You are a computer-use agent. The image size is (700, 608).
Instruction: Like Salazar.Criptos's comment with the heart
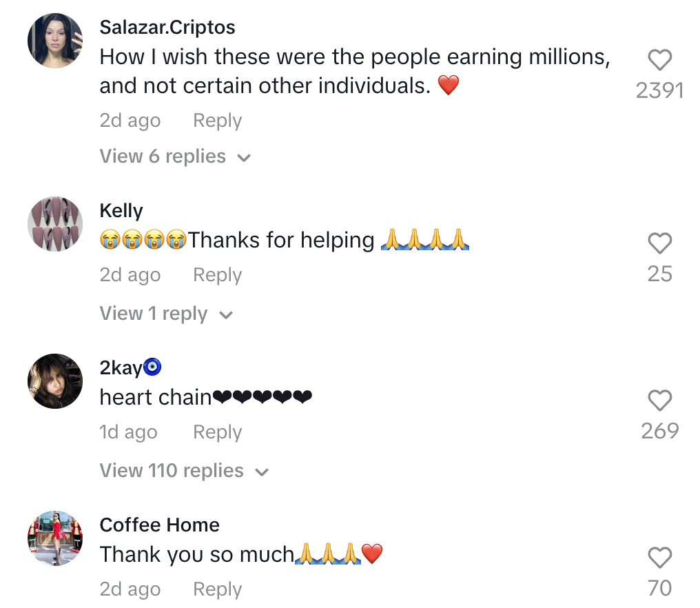659,61
